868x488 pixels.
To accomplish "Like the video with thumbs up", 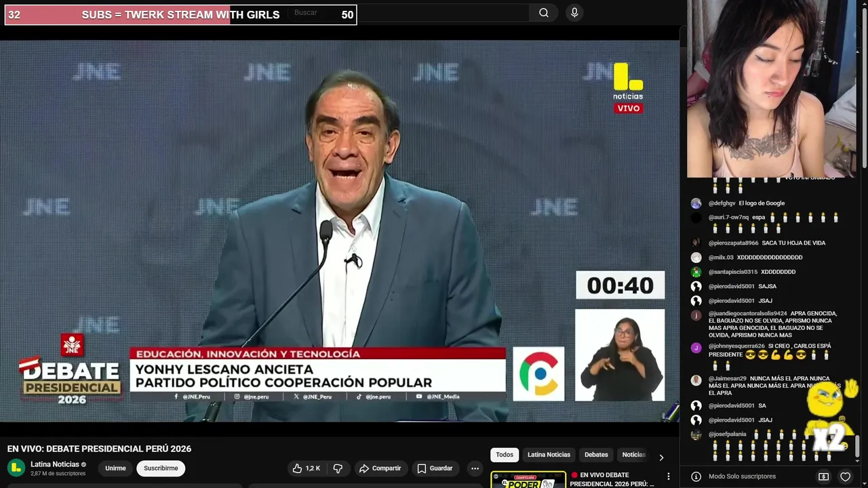I will pos(306,468).
